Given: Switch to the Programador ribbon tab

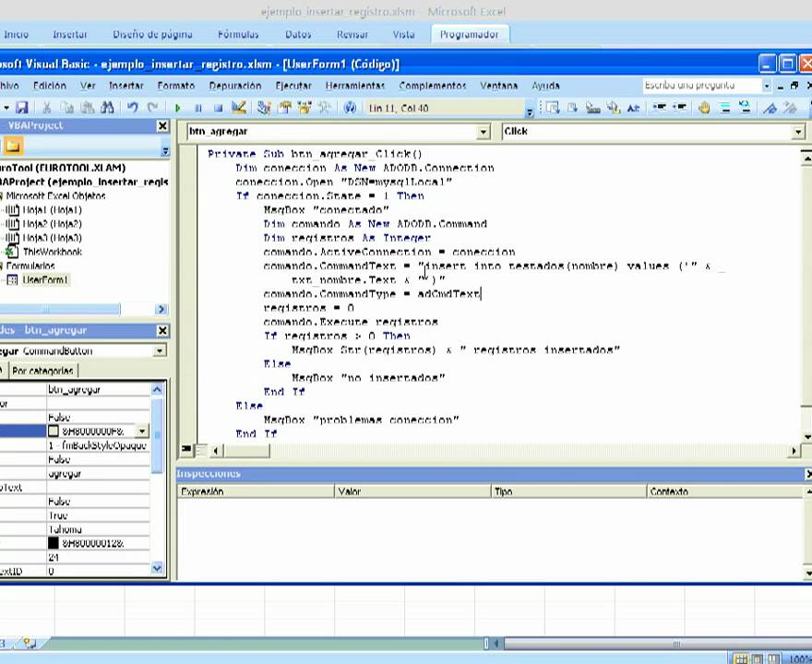Looking at the screenshot, I should [469, 34].
